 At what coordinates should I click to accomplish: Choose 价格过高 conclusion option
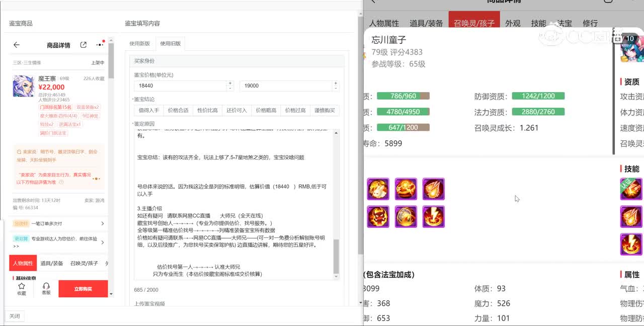pyautogui.click(x=295, y=110)
